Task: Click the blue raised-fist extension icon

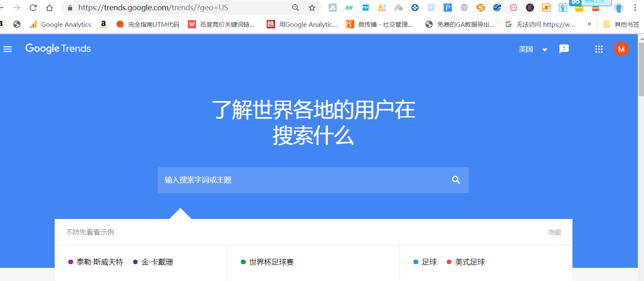Action: tap(563, 8)
